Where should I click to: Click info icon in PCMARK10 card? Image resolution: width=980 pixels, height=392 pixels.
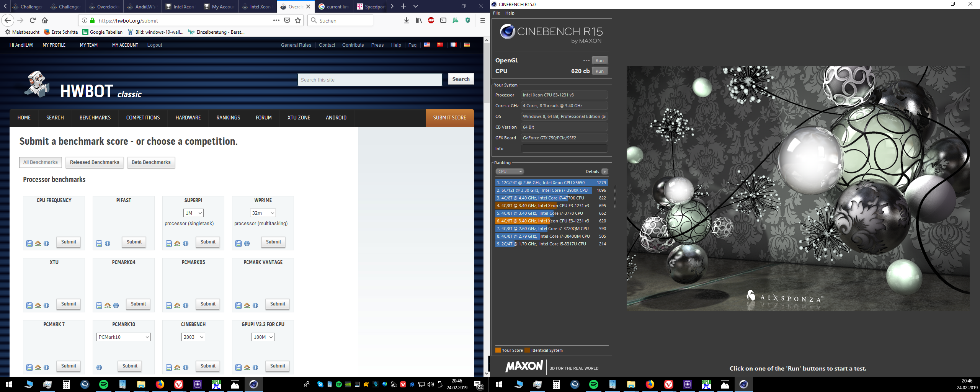click(99, 367)
